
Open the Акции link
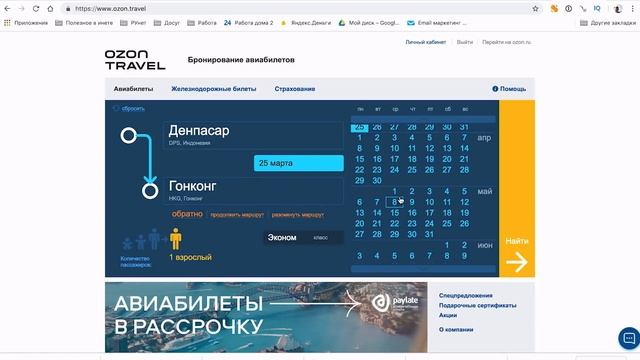(448, 315)
